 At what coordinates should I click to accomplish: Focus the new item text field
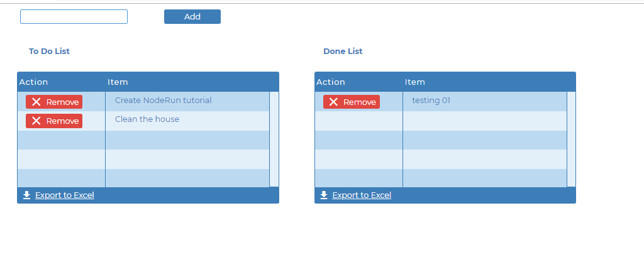point(74,17)
